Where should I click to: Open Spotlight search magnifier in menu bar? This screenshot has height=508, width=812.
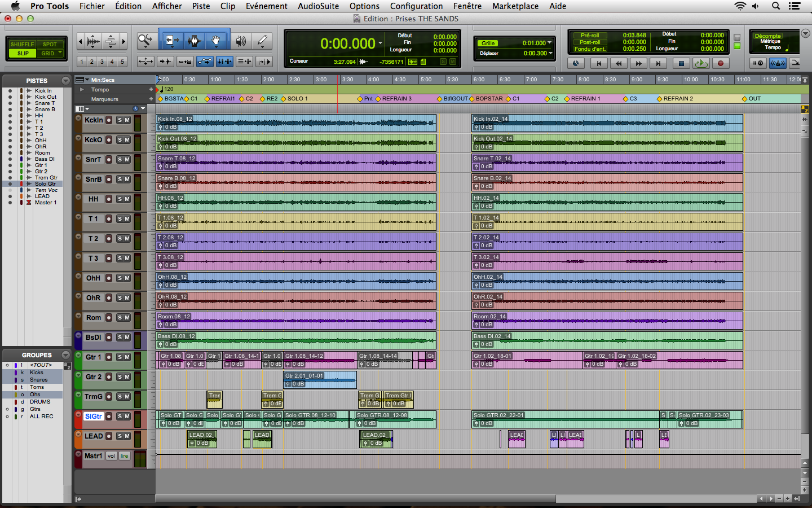(776, 6)
